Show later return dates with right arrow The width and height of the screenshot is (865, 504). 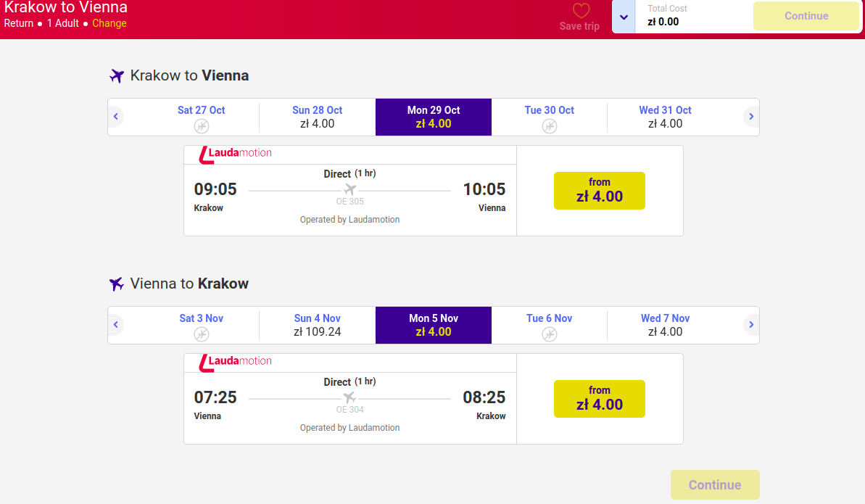point(751,324)
